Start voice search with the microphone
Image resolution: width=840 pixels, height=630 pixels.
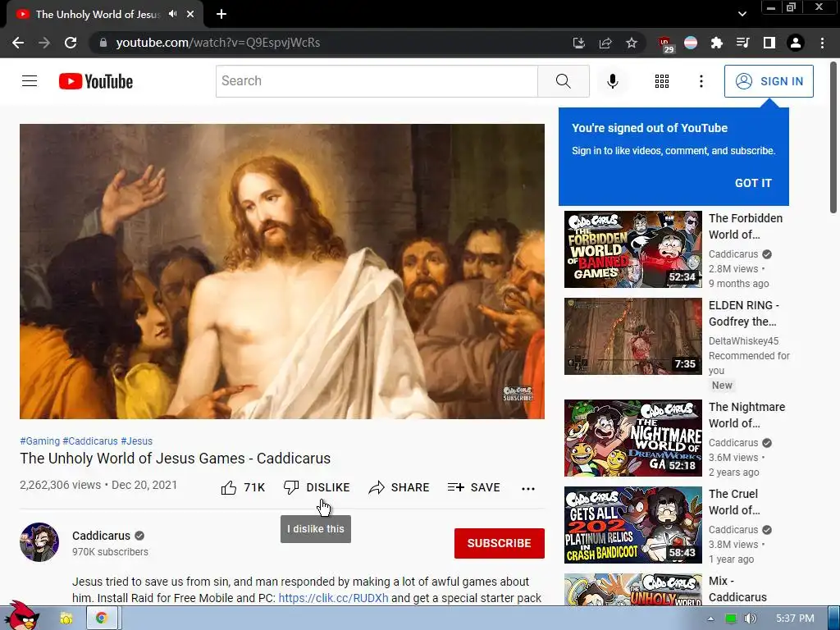coord(612,81)
